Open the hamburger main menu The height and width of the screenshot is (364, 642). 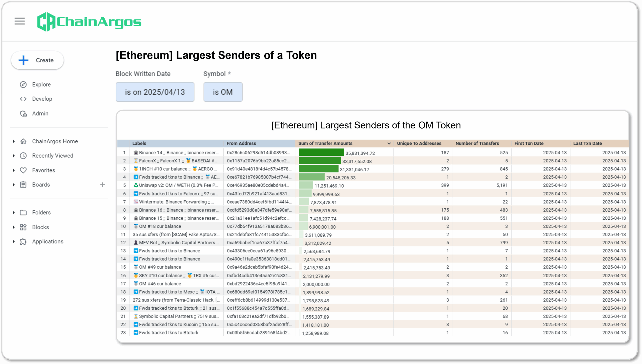[20, 21]
